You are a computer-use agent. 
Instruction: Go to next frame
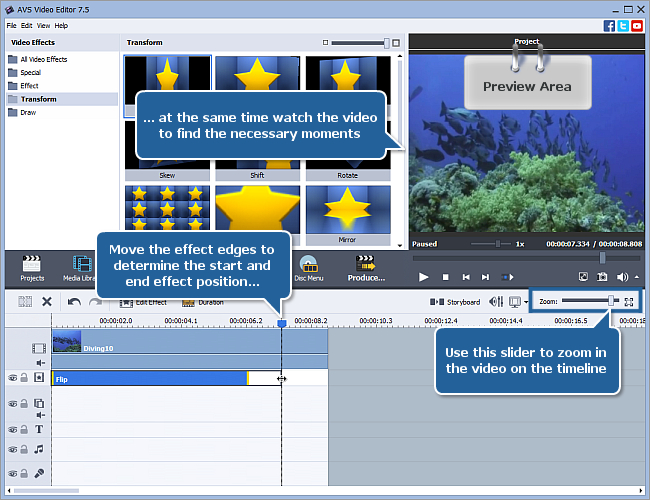[x=485, y=277]
